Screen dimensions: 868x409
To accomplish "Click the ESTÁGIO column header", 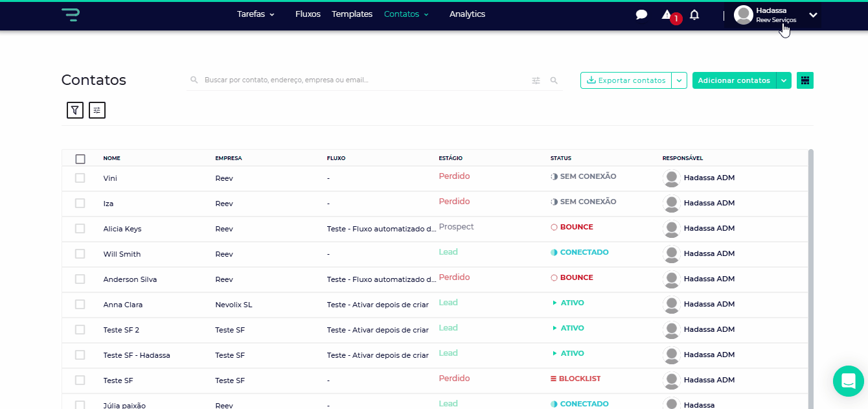I will [450, 158].
